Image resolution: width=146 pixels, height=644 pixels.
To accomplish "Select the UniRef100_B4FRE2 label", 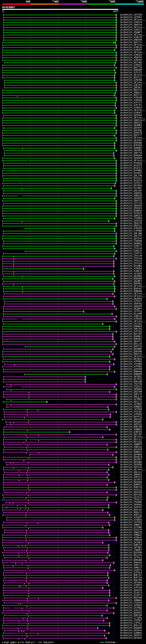I will [131, 284].
